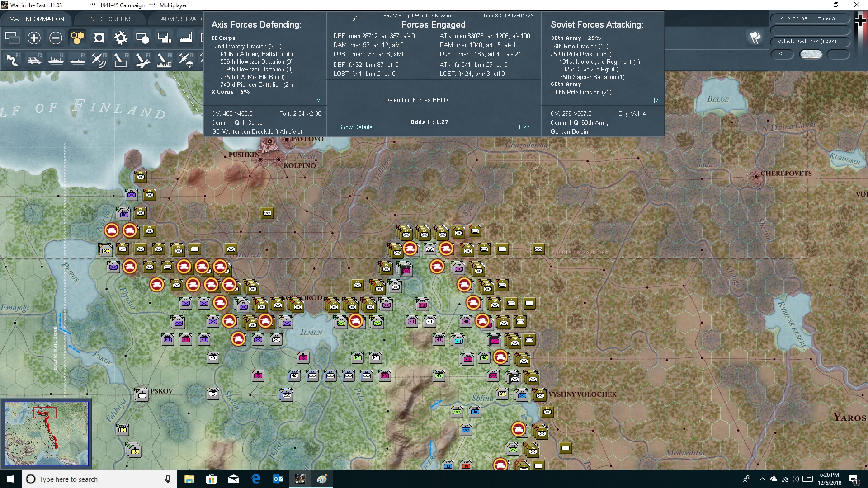Open Outlook from taskbar
Viewport: 868px width, 488px height.
278,479
